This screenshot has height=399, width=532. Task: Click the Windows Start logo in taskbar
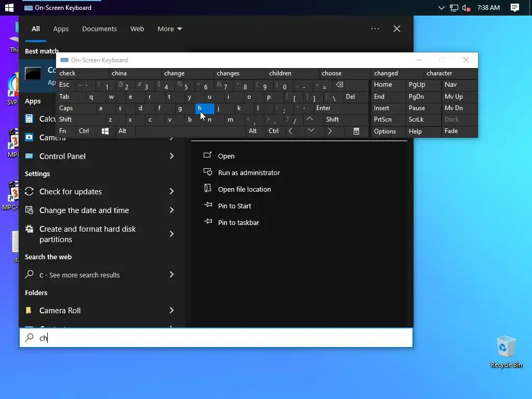click(9, 7)
